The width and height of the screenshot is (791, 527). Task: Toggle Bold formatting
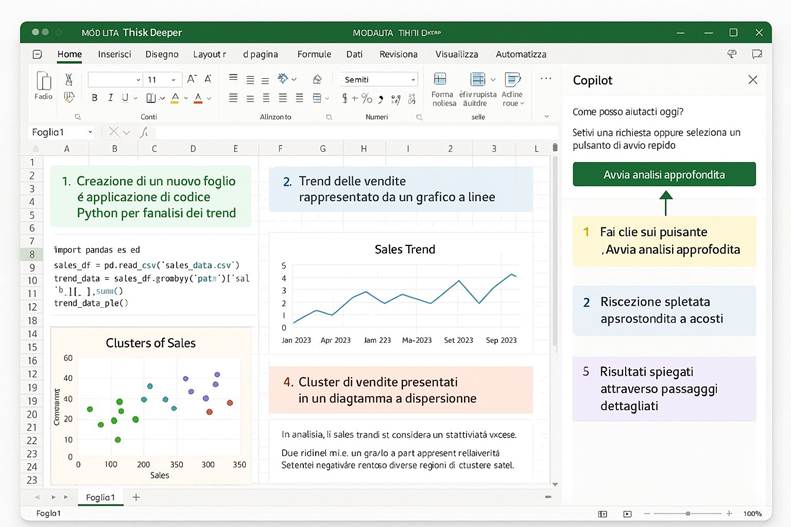tap(95, 98)
